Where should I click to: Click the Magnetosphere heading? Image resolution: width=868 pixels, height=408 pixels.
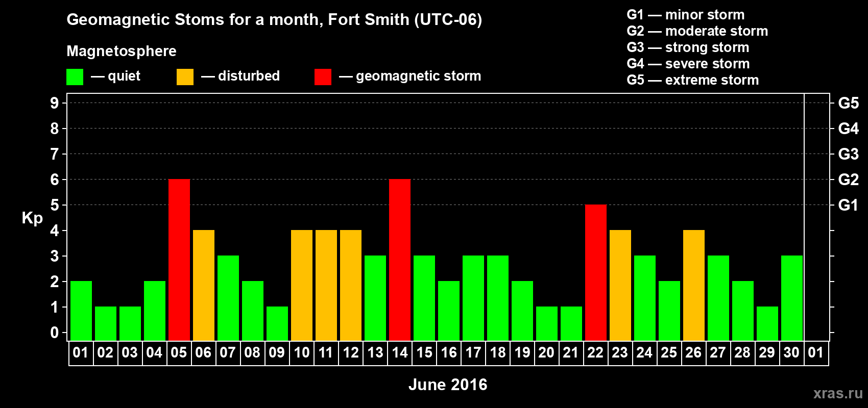click(x=122, y=52)
